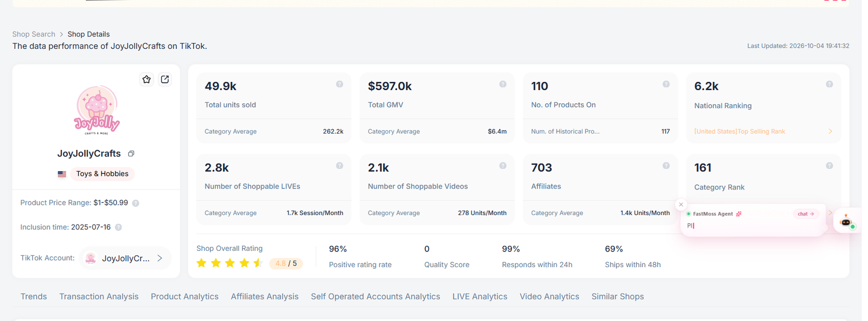
Task: Open help icon for Total GMV
Action: click(503, 84)
